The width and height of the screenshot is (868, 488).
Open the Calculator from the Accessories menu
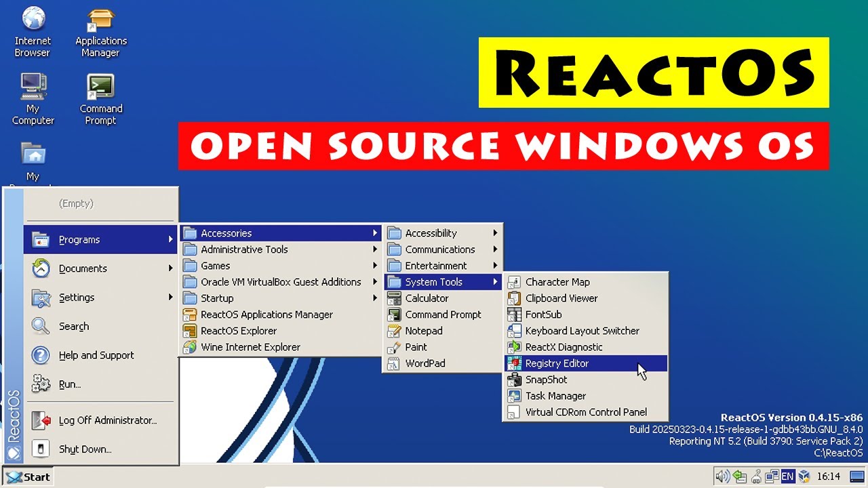point(427,298)
